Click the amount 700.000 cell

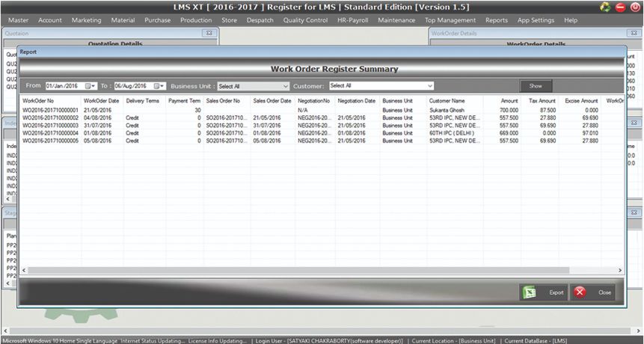[509, 111]
